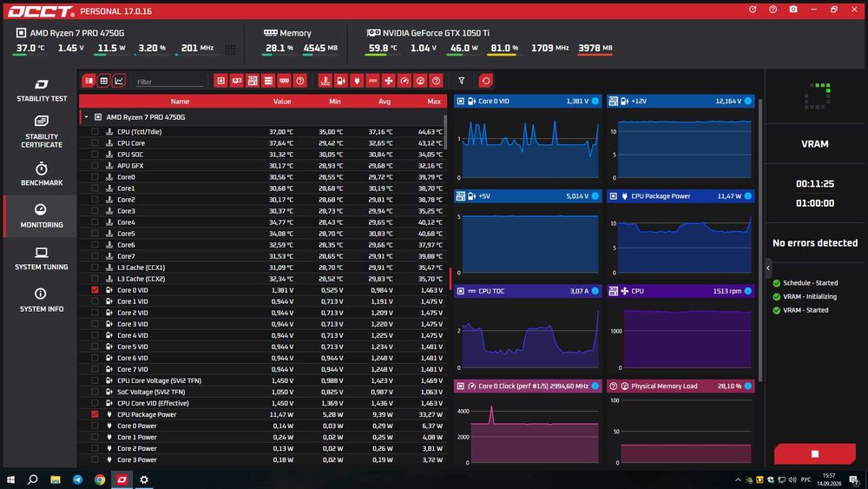Switch to table-only monitoring view
The width and height of the screenshot is (868, 489).
click(103, 81)
